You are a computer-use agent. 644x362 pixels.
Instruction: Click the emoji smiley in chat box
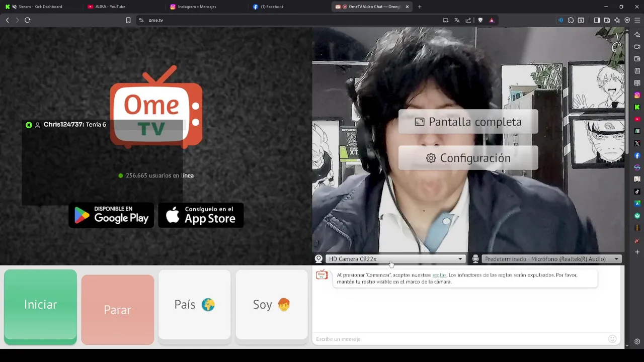point(612,339)
